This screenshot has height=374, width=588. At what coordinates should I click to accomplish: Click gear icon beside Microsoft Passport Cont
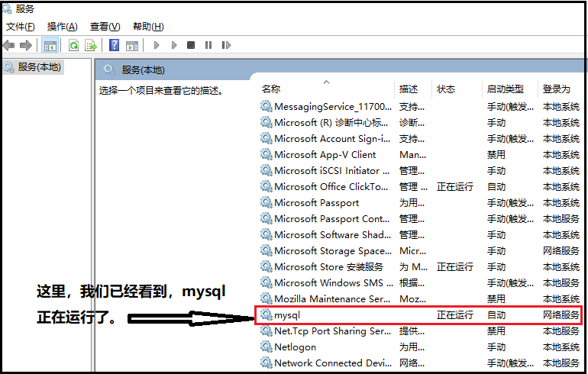click(267, 218)
